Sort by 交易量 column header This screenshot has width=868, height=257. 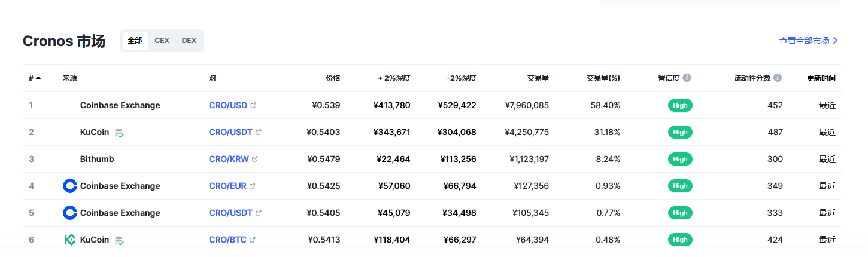click(538, 78)
